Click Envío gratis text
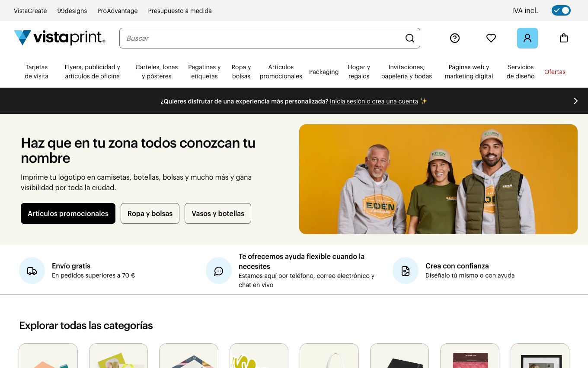This screenshot has width=588, height=368. click(71, 266)
